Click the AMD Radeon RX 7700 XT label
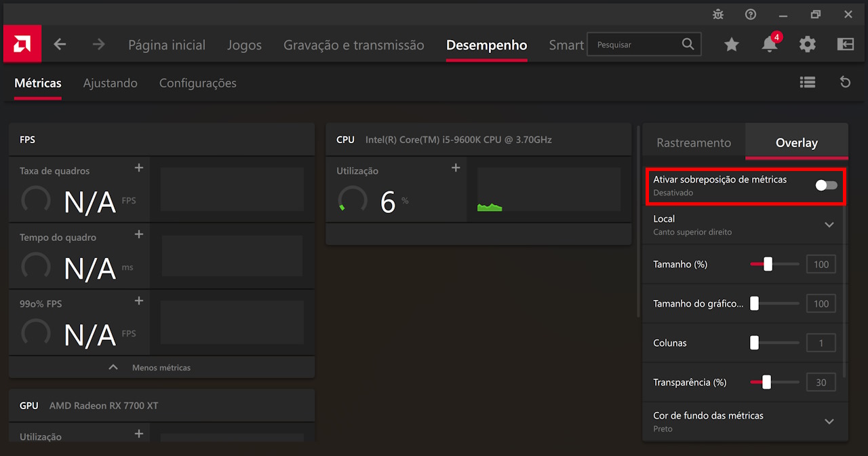Screen dimensions: 868x456 tap(104, 405)
